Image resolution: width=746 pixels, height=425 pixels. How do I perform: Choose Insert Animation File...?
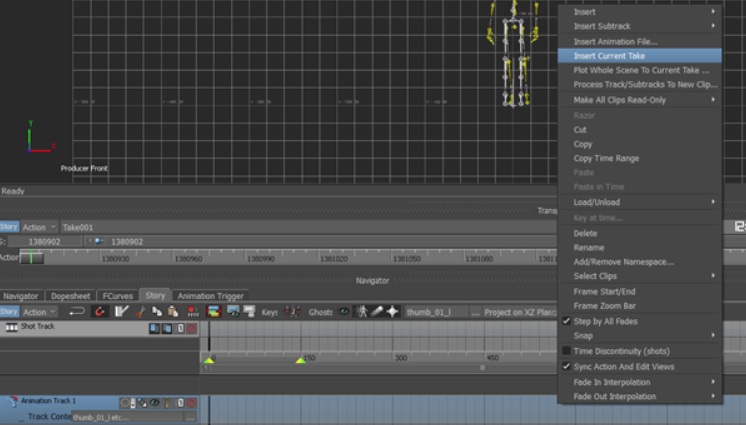coord(640,41)
